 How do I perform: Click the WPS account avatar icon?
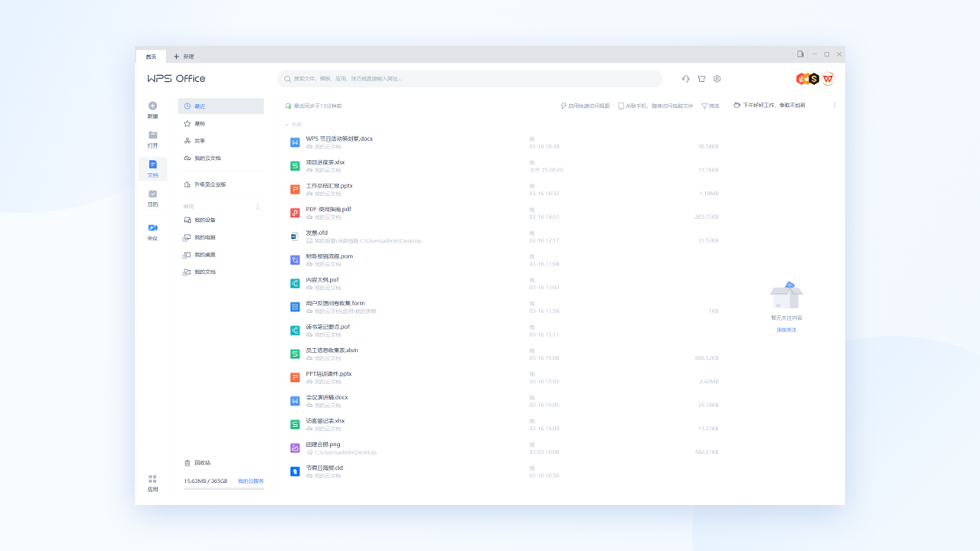point(828,79)
